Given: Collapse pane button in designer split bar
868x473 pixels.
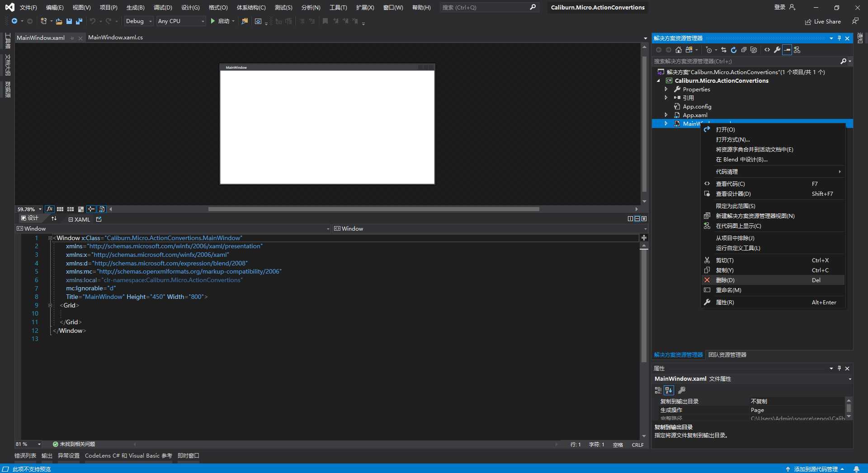Looking at the screenshot, I should pos(644,219).
